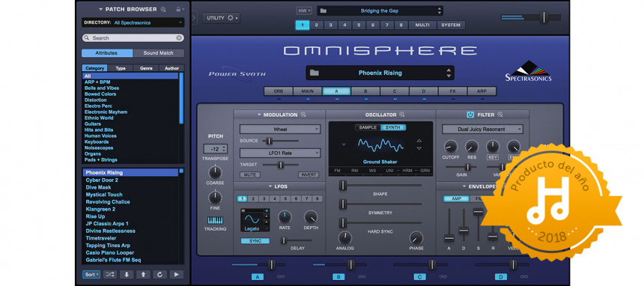644x286 pixels.
Task: Switch to the FX tab
Action: point(452,91)
